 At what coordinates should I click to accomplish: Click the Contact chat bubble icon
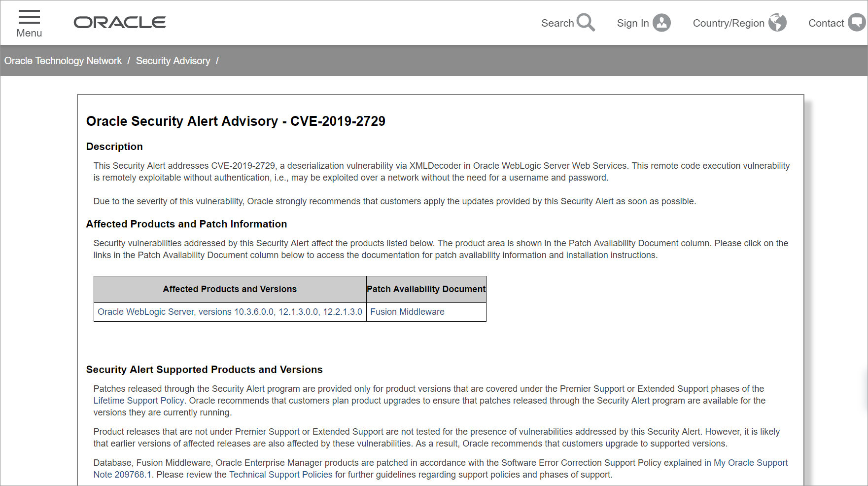click(x=857, y=23)
